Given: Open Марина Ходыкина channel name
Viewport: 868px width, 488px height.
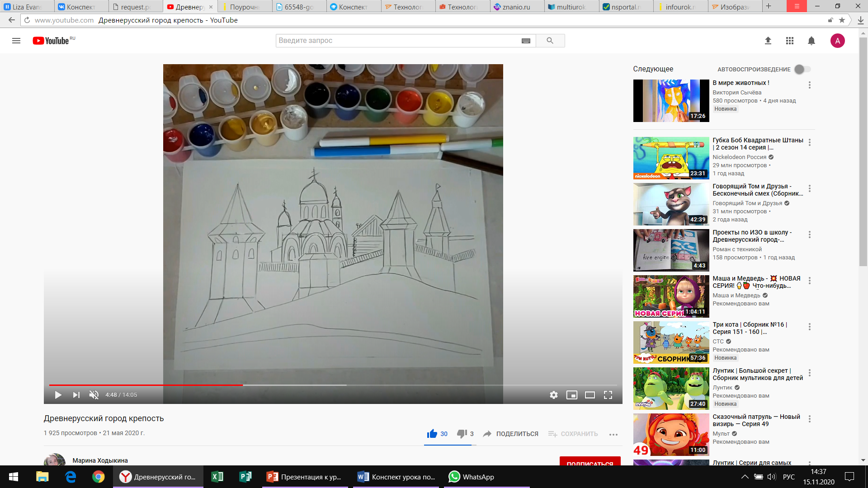Looking at the screenshot, I should [x=100, y=460].
